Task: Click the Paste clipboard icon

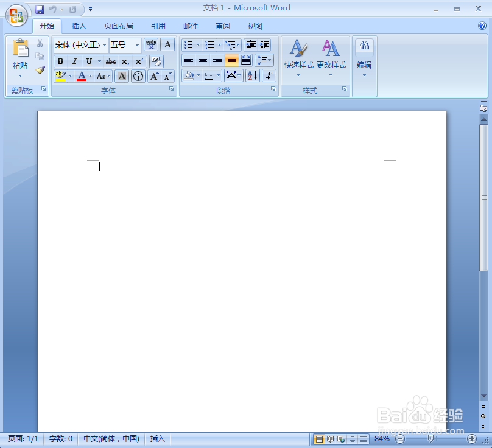Action: pos(20,48)
